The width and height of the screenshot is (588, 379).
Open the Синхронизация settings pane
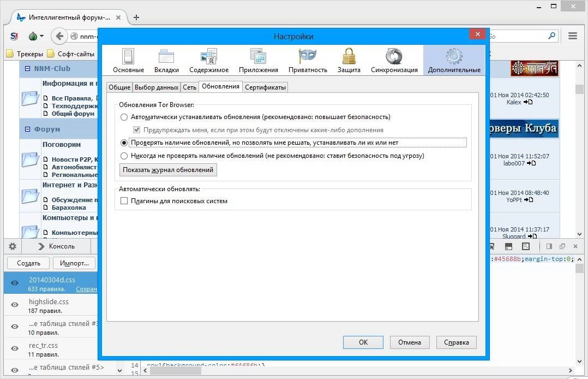coord(394,61)
